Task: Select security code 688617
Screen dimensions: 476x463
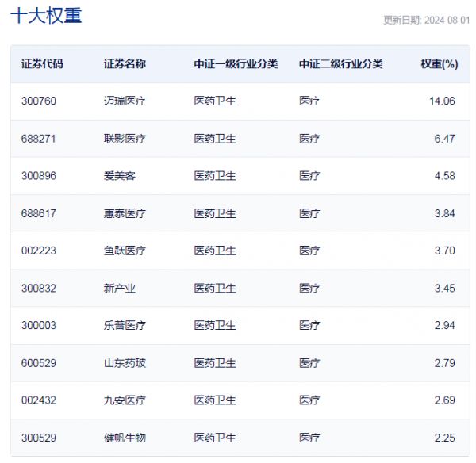Action: tap(39, 213)
